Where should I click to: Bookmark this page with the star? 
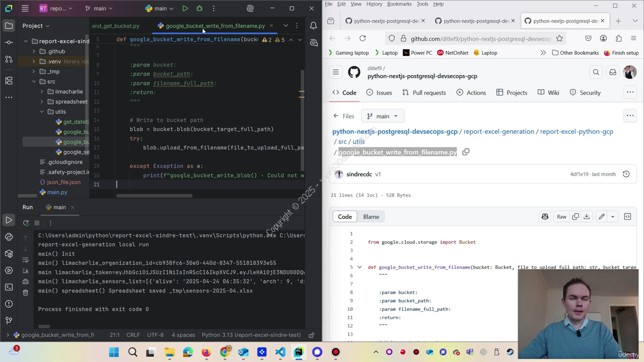click(559, 38)
